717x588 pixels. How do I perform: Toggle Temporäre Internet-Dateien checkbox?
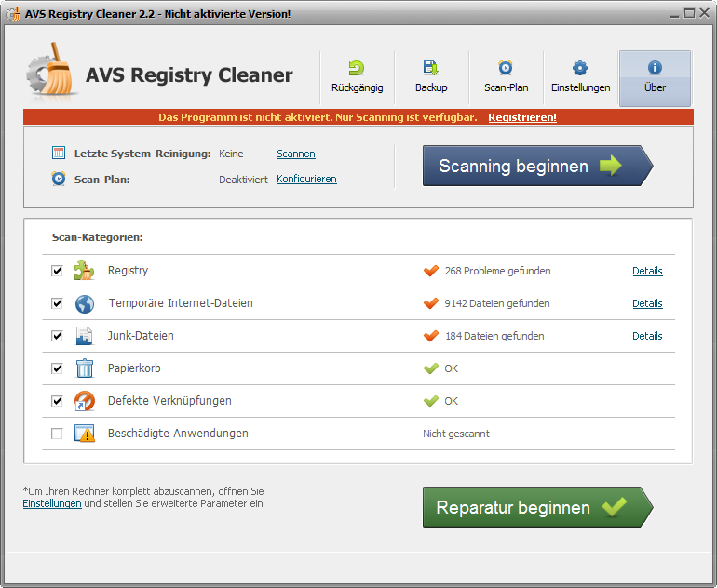57,303
